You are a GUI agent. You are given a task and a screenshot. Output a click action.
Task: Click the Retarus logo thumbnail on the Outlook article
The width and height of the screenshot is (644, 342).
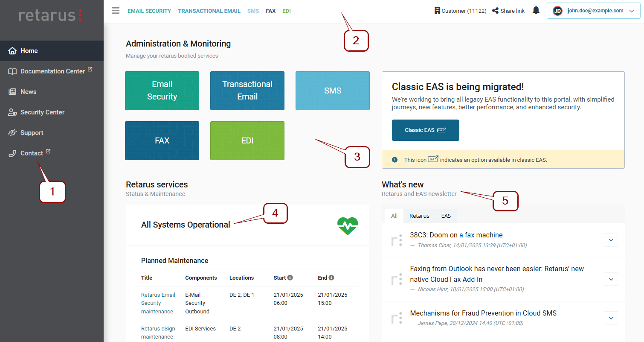point(396,279)
